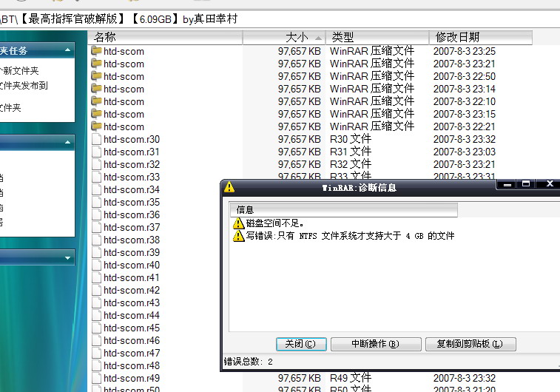The height and width of the screenshot is (392, 560).
Task: Select the htd-scom archive icon dated 22:50
Action: click(96, 76)
